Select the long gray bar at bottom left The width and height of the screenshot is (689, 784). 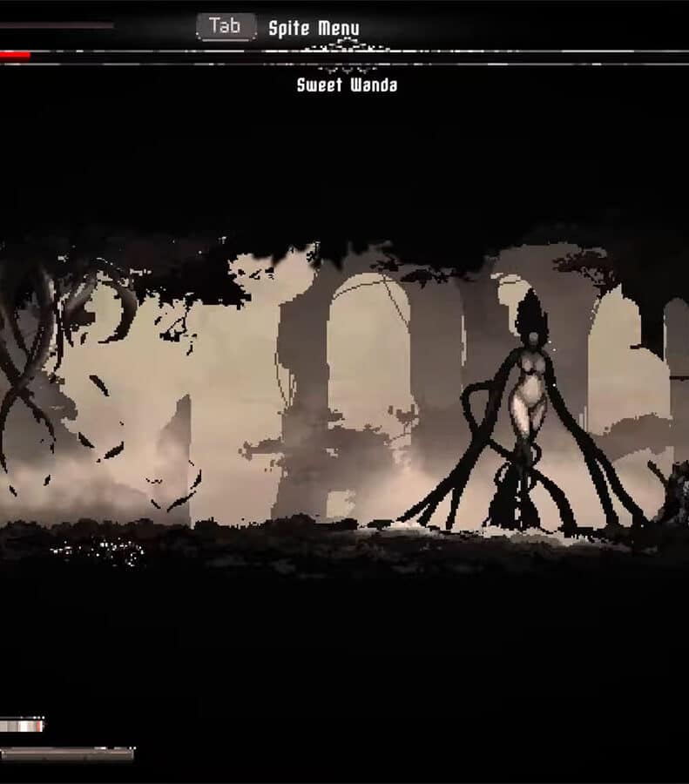[x=67, y=754]
